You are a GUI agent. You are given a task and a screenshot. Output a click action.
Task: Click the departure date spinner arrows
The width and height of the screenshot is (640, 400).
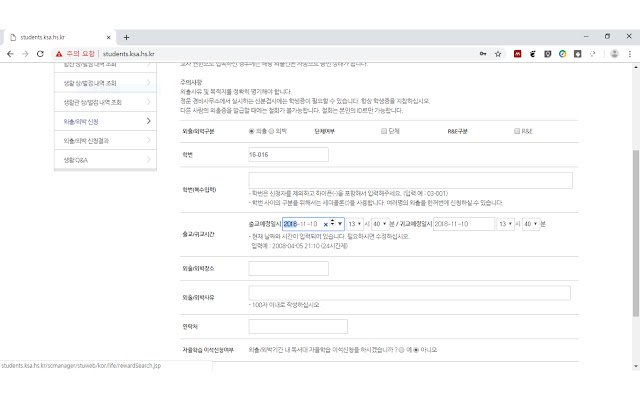point(332,223)
